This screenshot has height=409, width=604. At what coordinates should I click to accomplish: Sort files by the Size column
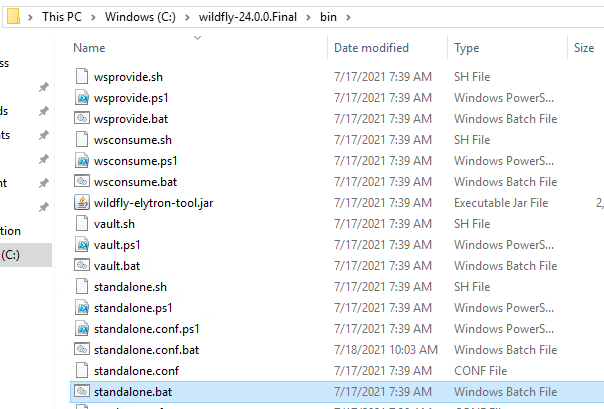pos(584,48)
